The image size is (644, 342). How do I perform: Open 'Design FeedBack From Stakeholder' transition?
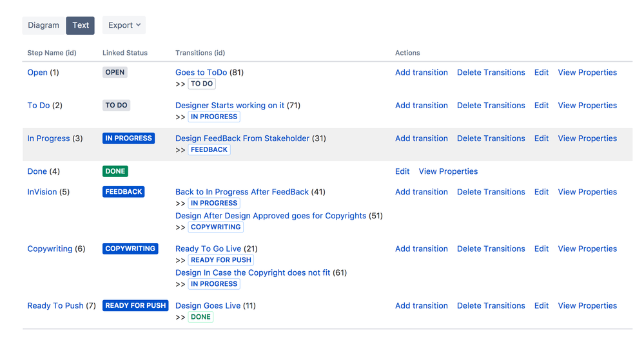pos(242,138)
